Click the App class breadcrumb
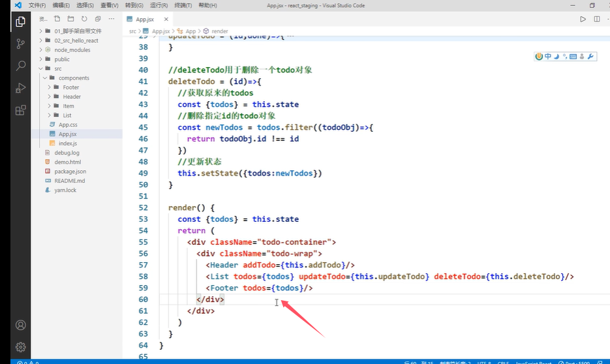Viewport: 610px width, 364px height. (191, 31)
